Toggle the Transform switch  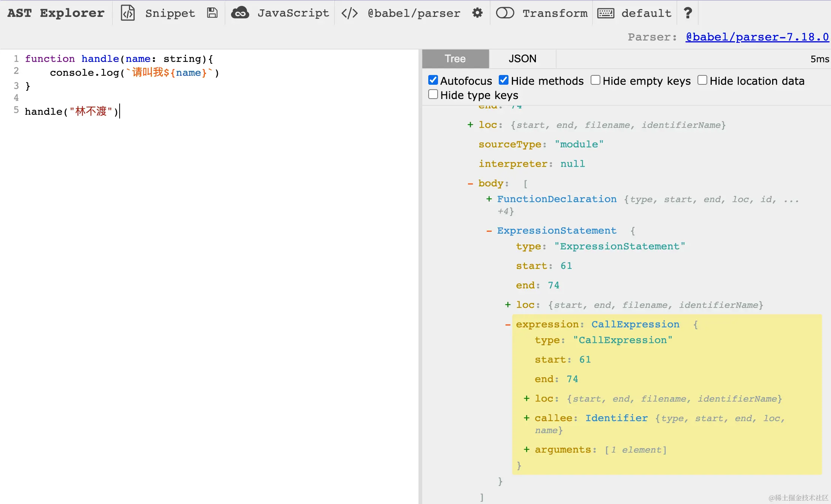[505, 13]
